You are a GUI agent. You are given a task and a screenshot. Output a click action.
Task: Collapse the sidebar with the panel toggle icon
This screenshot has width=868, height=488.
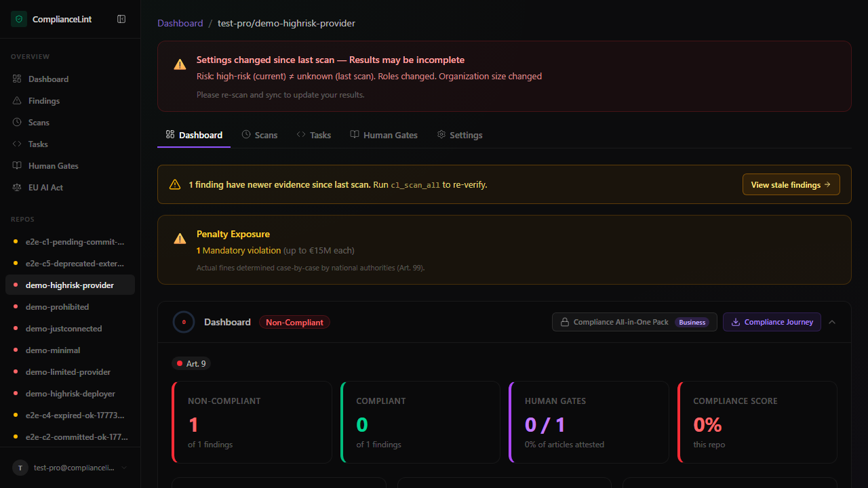pyautogui.click(x=121, y=20)
